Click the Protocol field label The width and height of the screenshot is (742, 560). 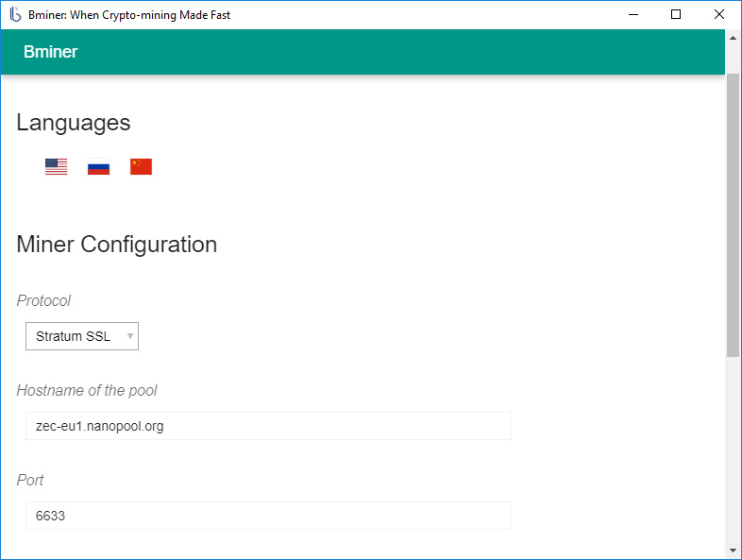click(x=43, y=301)
